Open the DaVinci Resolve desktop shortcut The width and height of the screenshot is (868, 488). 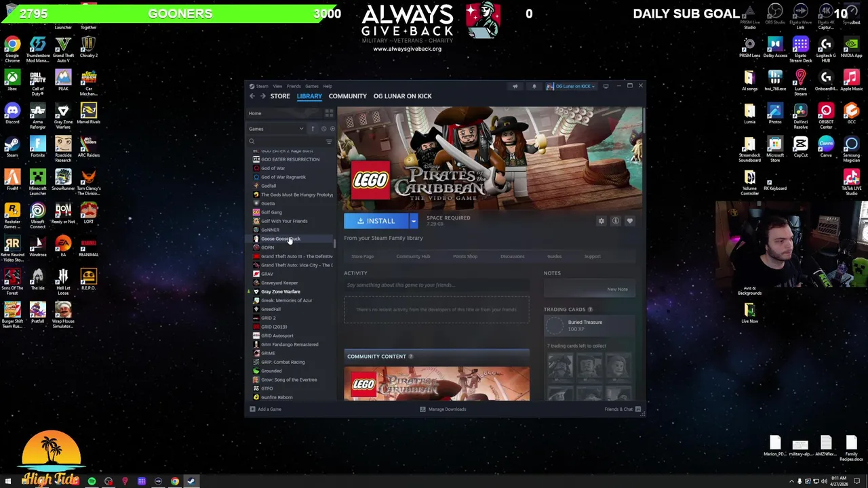point(800,117)
